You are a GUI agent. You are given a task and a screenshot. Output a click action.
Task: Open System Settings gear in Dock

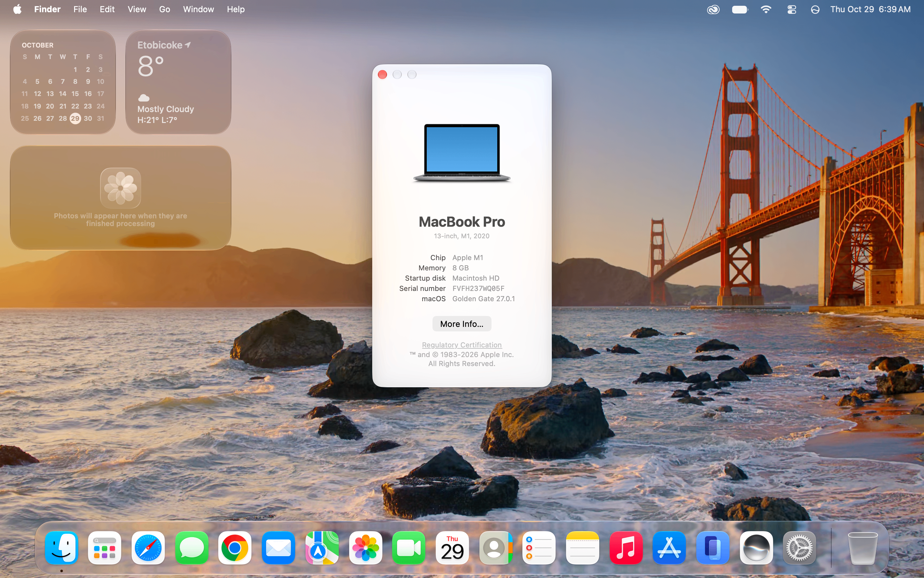(x=800, y=548)
